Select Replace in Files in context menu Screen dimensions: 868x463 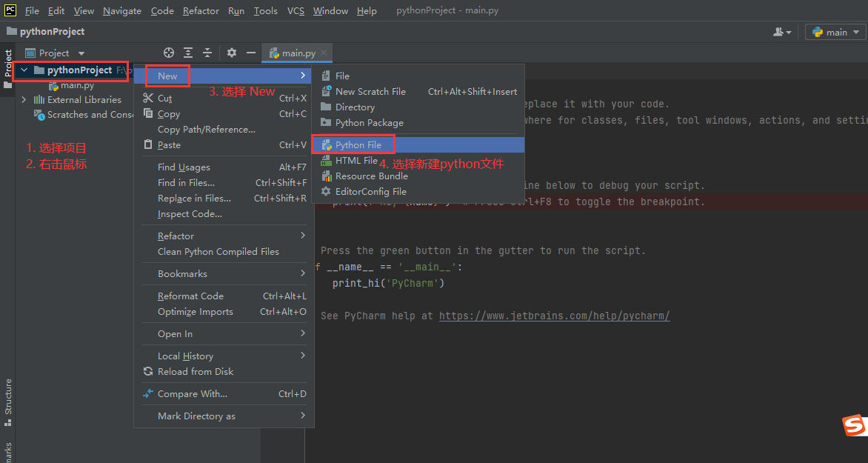click(x=224, y=199)
